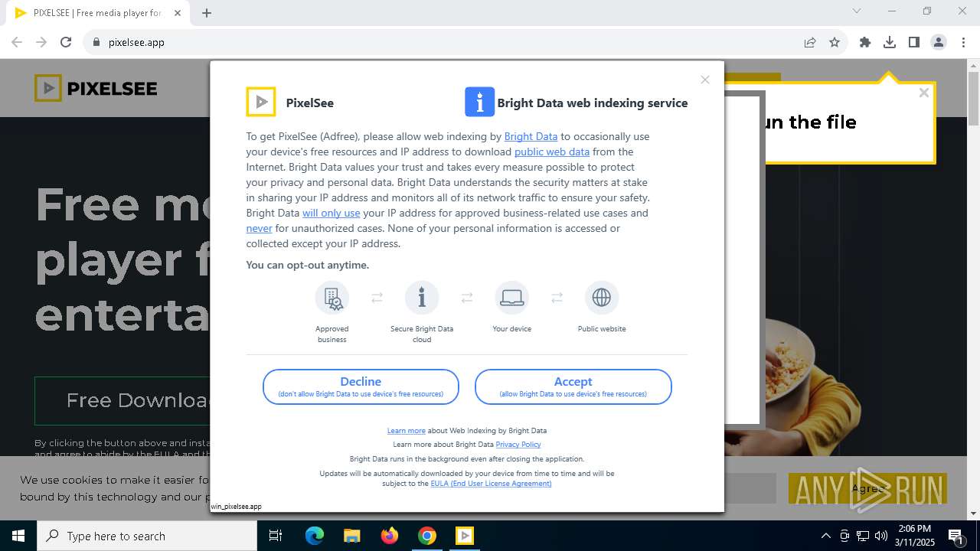Click the scrollbar down arrow

click(974, 514)
